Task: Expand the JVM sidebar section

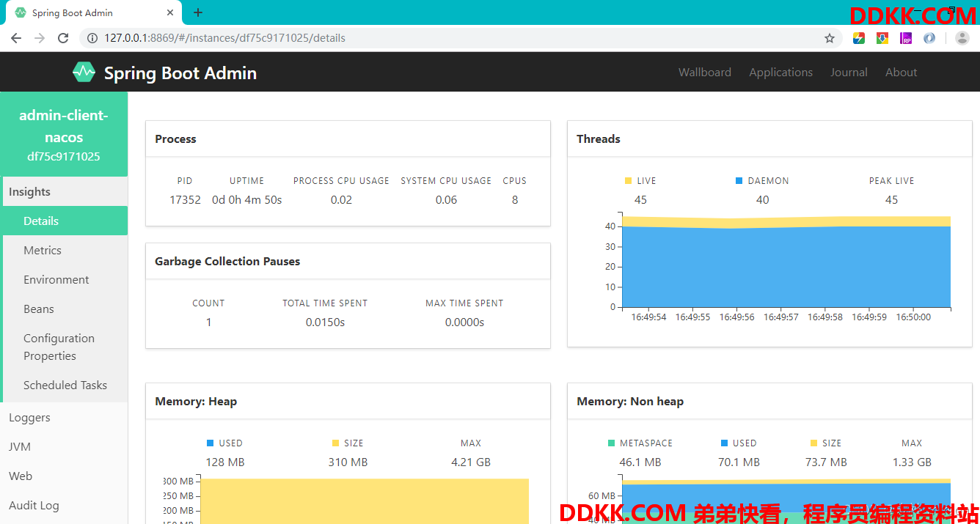Action: point(64,446)
